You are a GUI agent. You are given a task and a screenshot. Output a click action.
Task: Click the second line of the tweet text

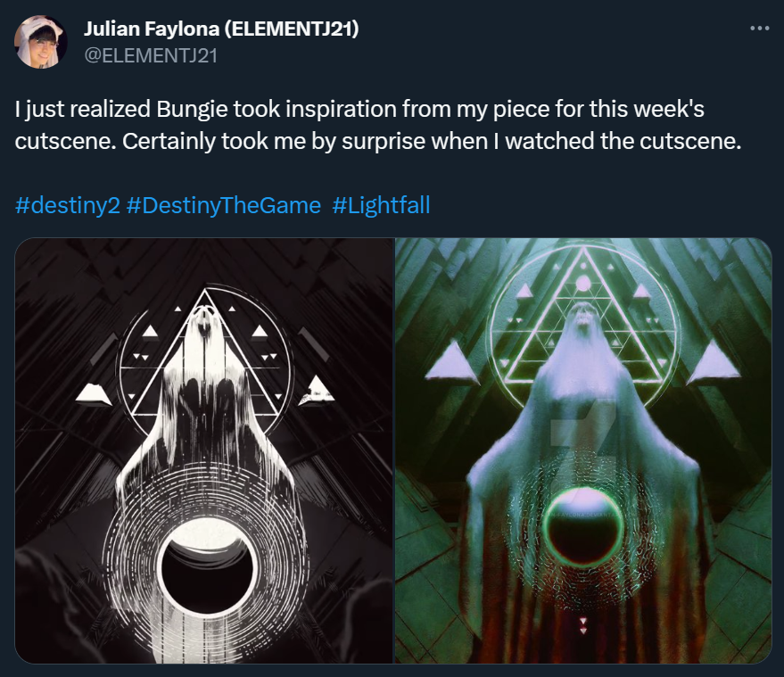(x=377, y=142)
